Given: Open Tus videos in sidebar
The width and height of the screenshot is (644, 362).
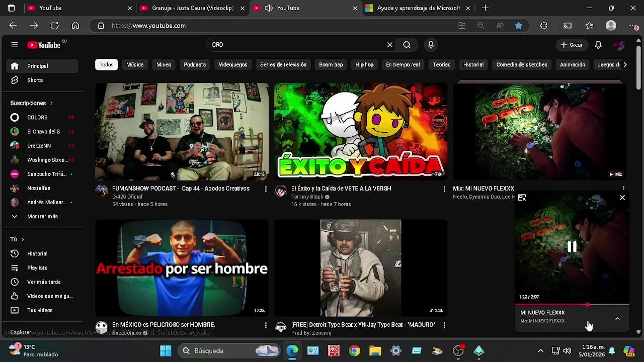Looking at the screenshot, I should [42, 310].
